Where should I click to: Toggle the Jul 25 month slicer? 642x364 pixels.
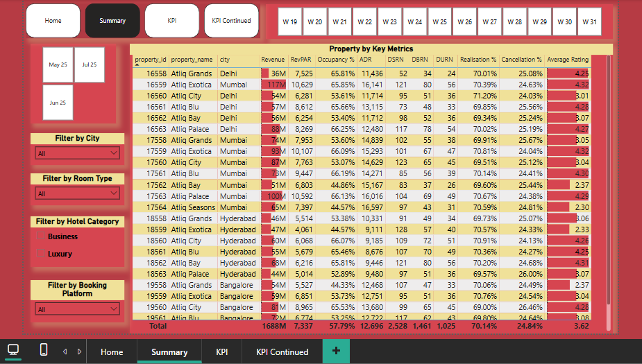[x=90, y=64]
